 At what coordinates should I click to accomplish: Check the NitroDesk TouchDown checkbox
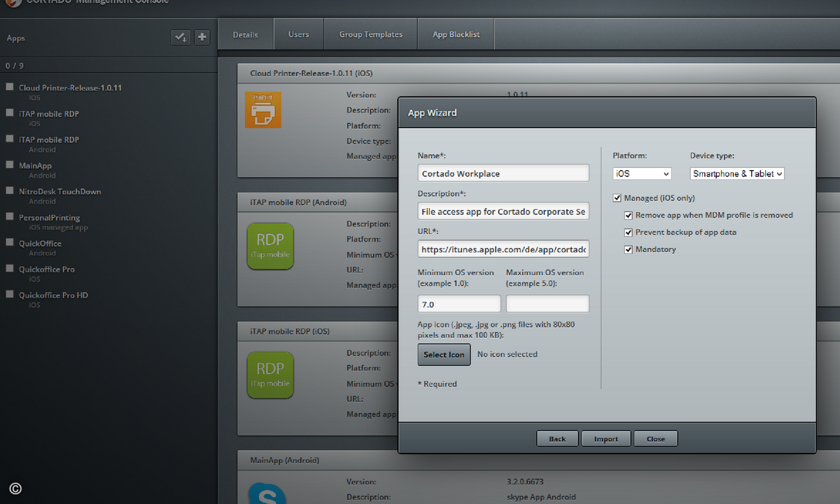click(x=10, y=190)
